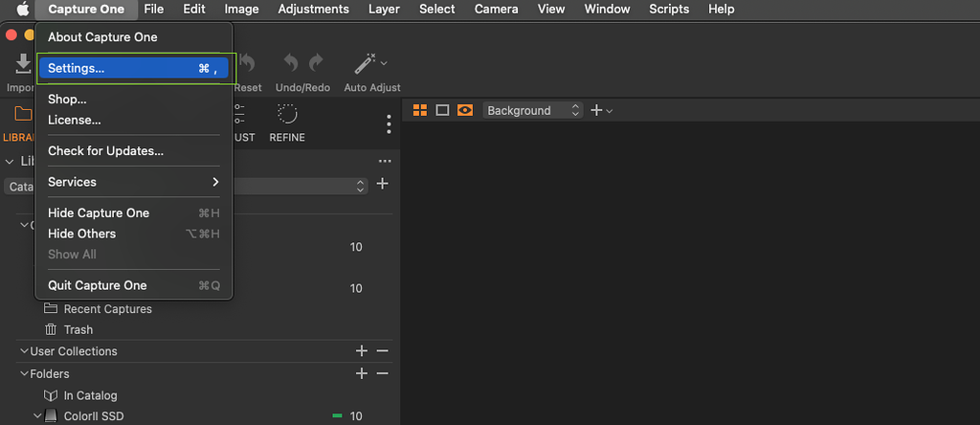980x425 pixels.
Task: Open the catalog selector dropdown
Action: [186, 186]
